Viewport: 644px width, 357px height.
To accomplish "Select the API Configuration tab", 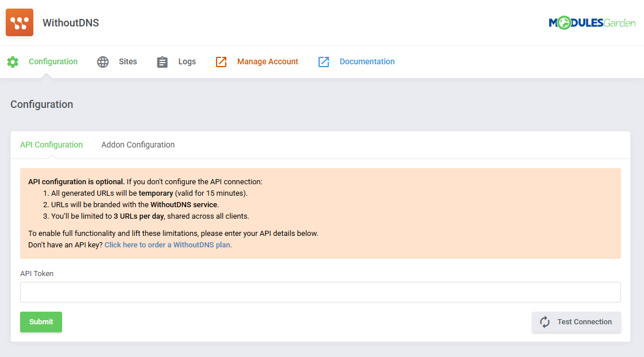I will (51, 145).
